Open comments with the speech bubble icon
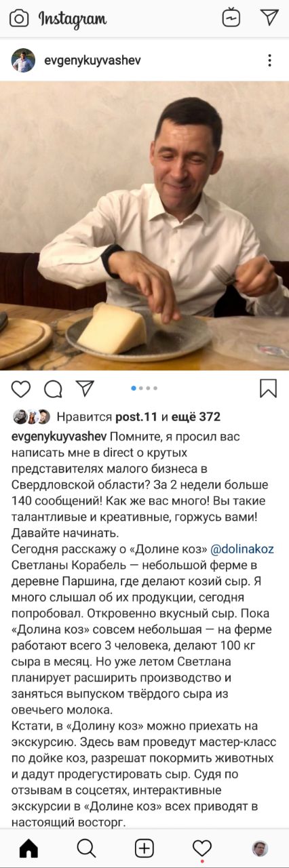 (x=53, y=389)
